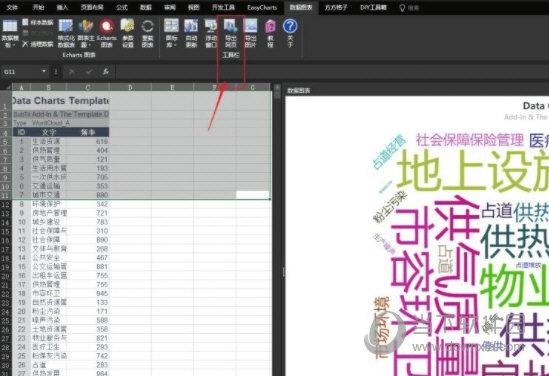Click the word 市场环境 in the word cloud
The image size is (549, 376).
tap(382, 327)
